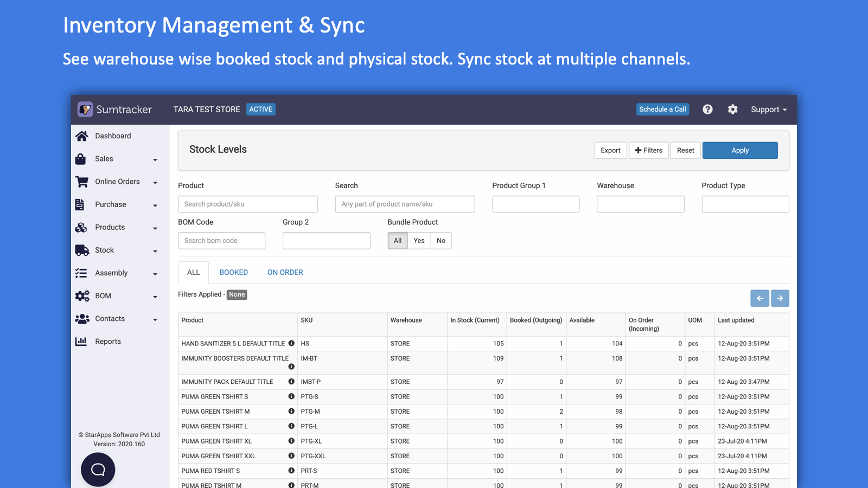The width and height of the screenshot is (868, 488).
Task: Select Yes for Bundle Product filter
Action: click(419, 241)
